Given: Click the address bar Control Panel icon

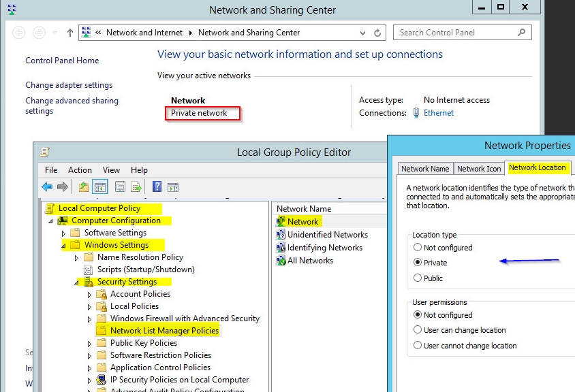Looking at the screenshot, I should click(x=86, y=32).
